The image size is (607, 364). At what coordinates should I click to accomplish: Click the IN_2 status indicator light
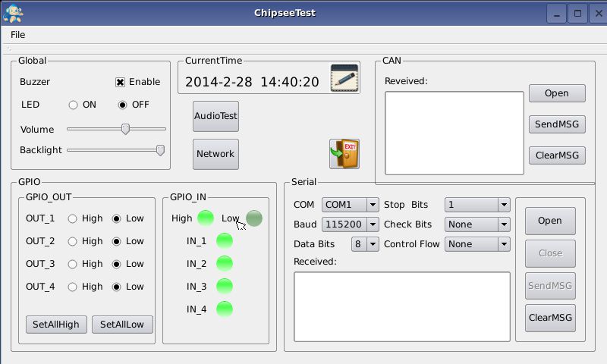tap(225, 264)
